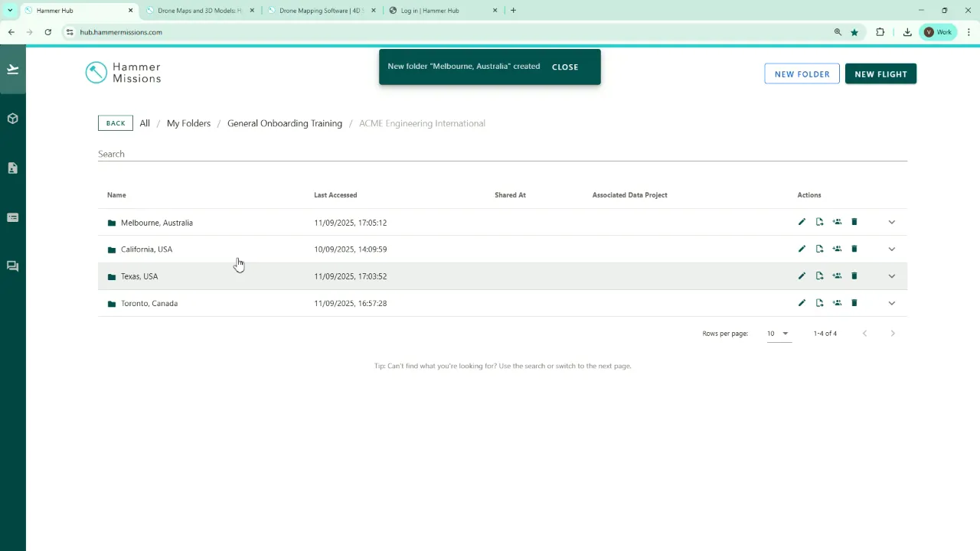
Task: Expand the Toronto, Canada row chevron
Action: pos(891,303)
